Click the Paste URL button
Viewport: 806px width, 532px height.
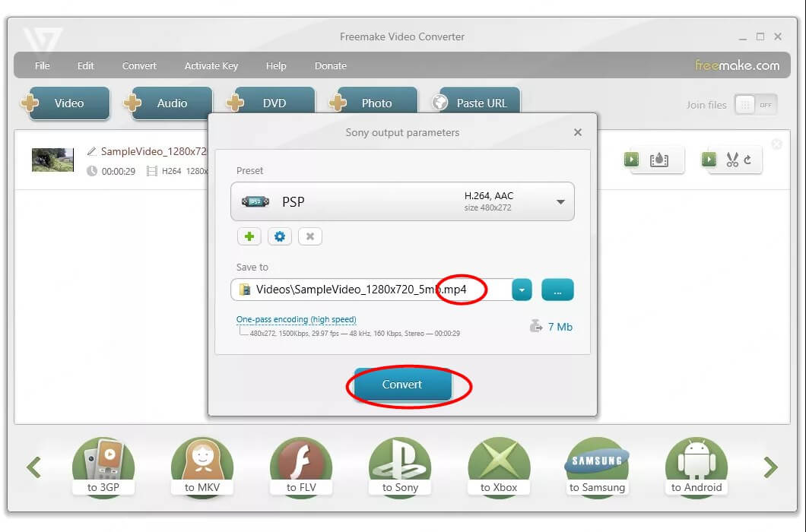(x=476, y=102)
